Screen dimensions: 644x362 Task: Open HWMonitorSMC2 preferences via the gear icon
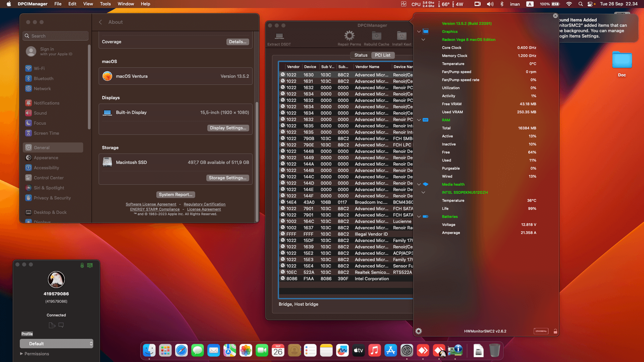point(418,331)
